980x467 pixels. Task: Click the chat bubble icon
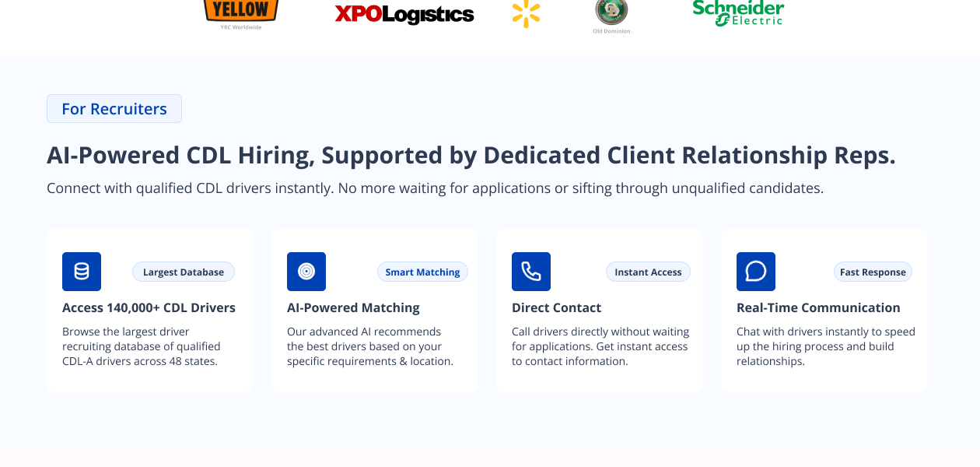[x=756, y=272]
